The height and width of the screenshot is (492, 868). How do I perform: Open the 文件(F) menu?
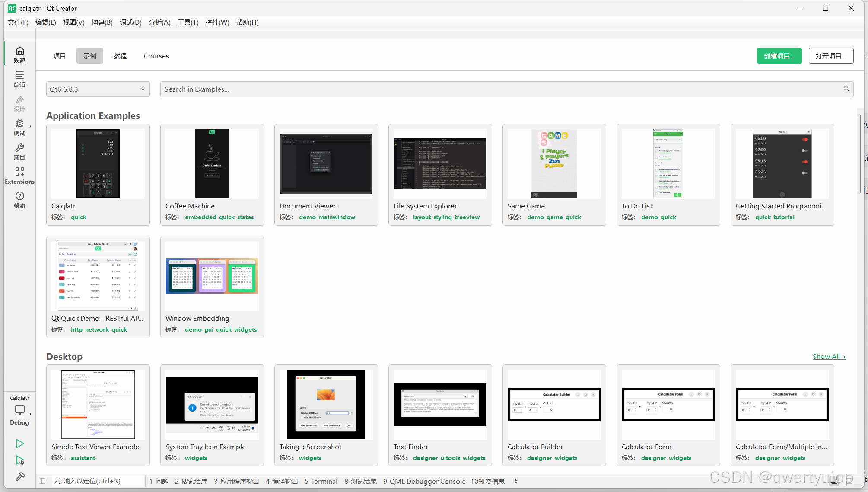pos(18,22)
